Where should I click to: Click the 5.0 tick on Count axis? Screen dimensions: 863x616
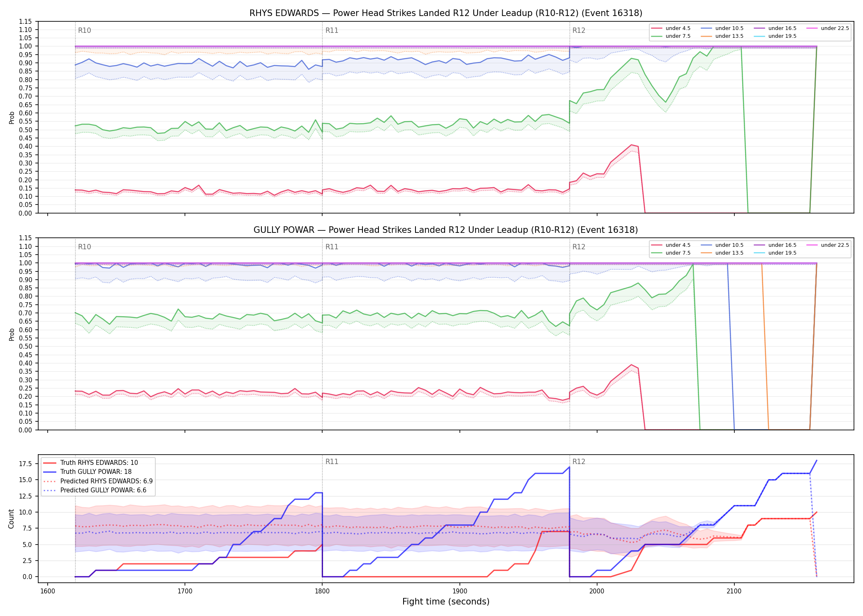[x=27, y=545]
